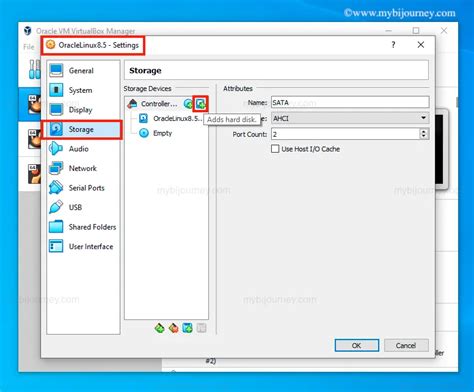Screen dimensions: 474x392
Task: Increase Port Count with up arrow
Action: (424, 131)
